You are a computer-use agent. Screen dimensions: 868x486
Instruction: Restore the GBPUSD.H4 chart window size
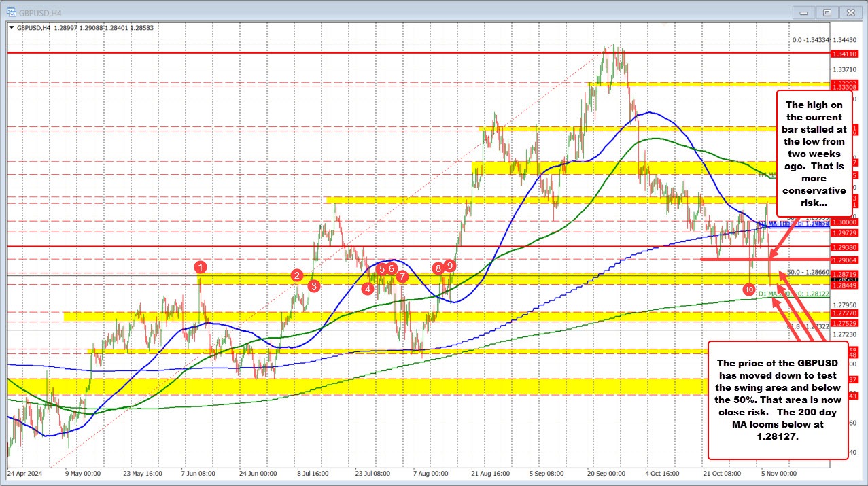coord(827,12)
